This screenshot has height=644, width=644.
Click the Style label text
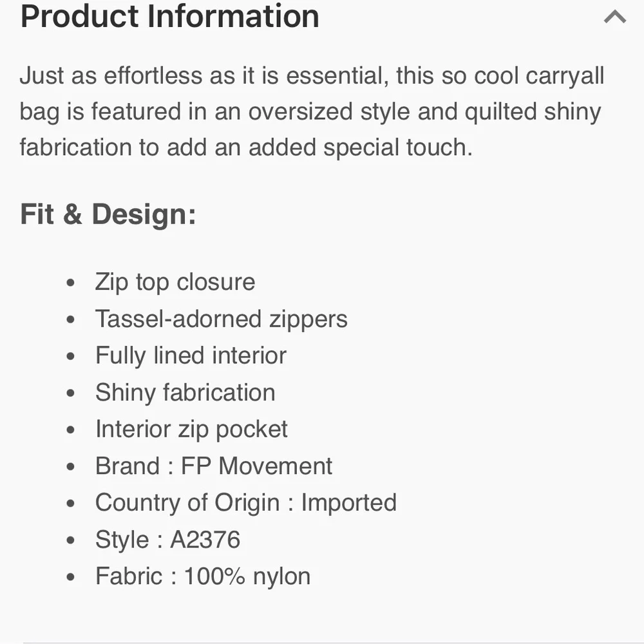tap(122, 539)
